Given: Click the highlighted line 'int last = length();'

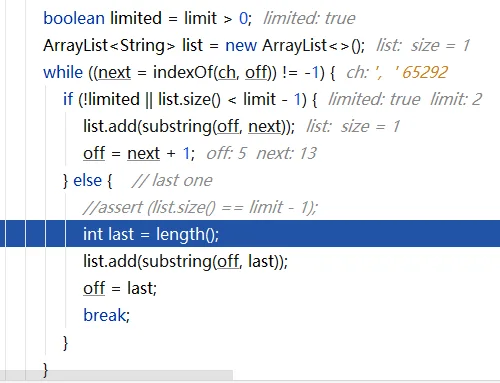Looking at the screenshot, I should [x=250, y=234].
